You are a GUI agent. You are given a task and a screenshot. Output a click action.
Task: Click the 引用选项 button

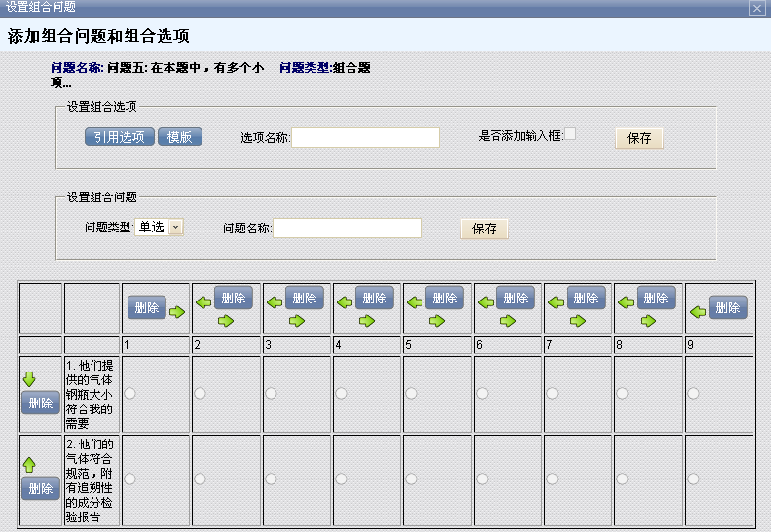(x=119, y=137)
